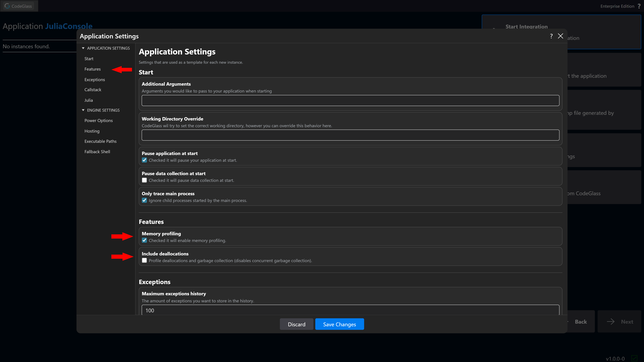Select Features in the settings sidebar
644x362 pixels.
[x=93, y=69]
